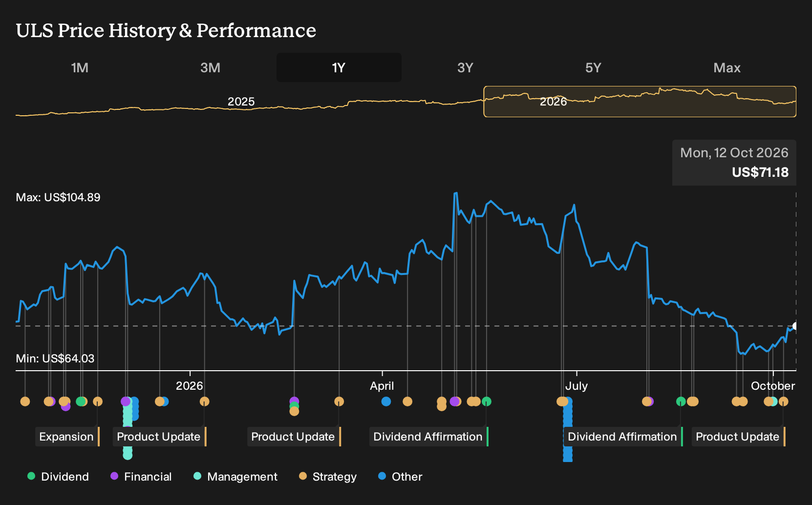812x505 pixels.
Task: Click the Mon, 12 Oct 2026 date
Action: pos(734,153)
